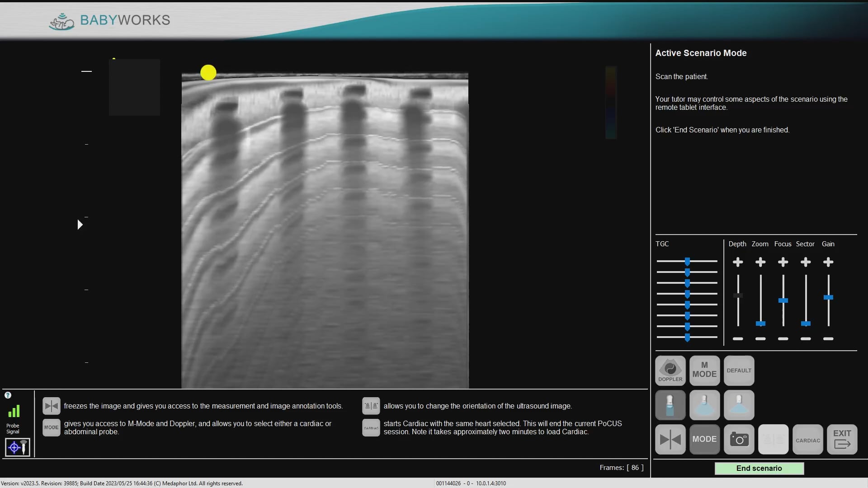Increase Zoom with plus button
868x488 pixels.
pos(760,262)
